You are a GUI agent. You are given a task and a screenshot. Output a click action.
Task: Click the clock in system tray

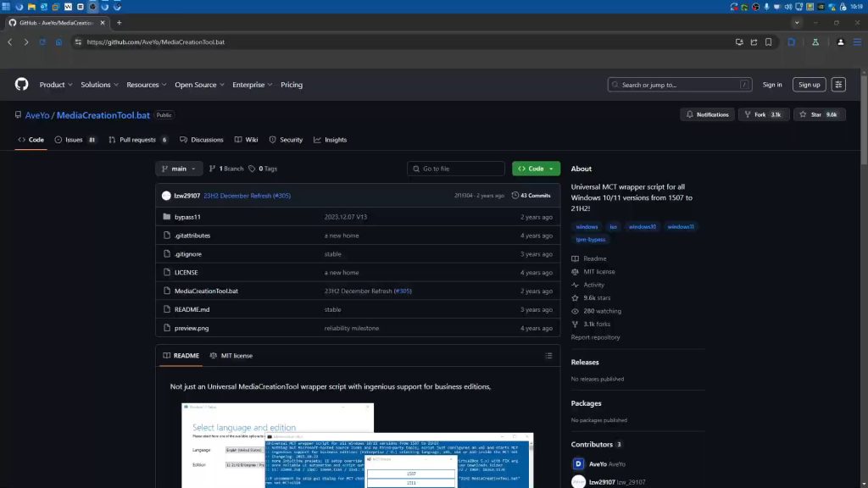[856, 7]
